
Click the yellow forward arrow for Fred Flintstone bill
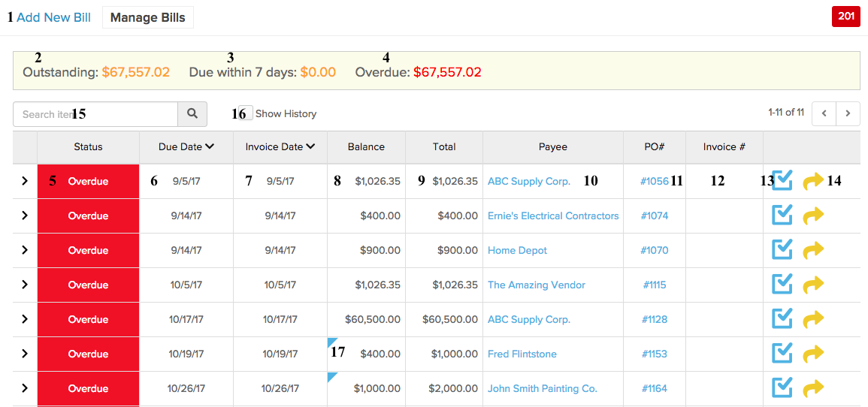coord(813,354)
